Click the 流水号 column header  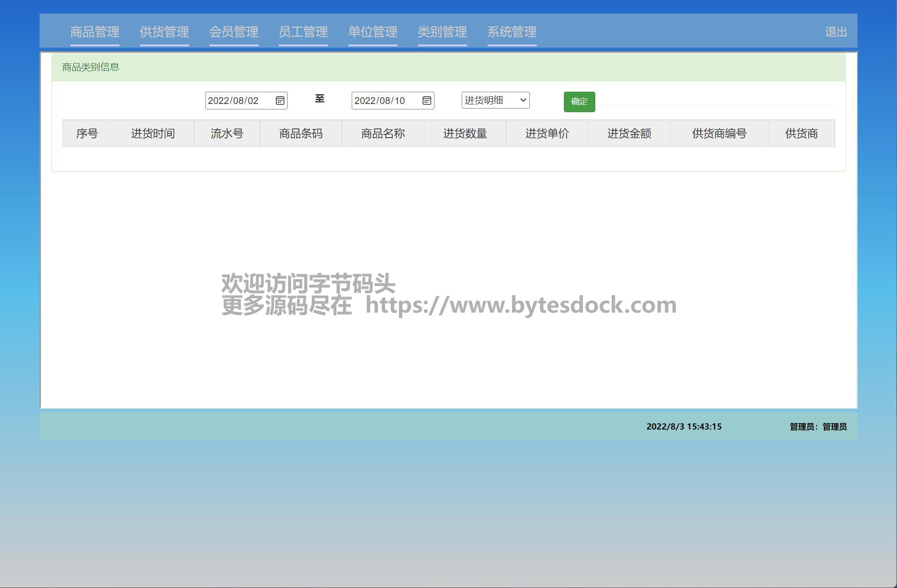(227, 133)
